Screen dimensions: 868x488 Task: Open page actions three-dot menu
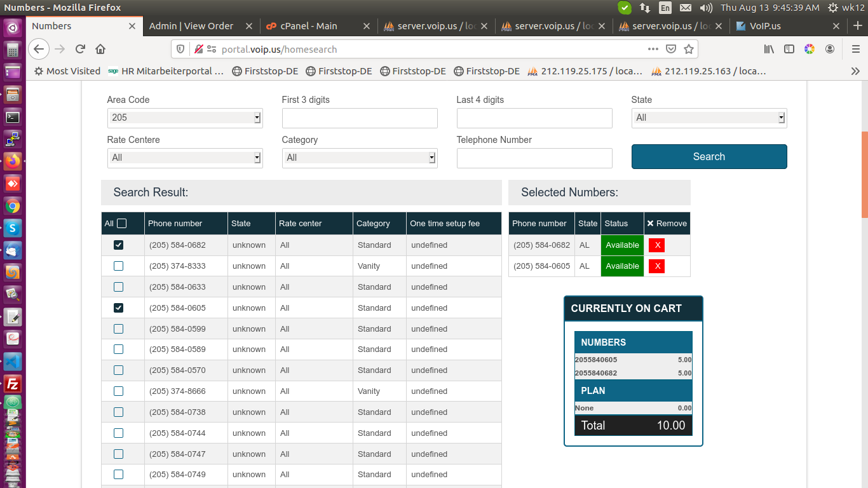(x=653, y=49)
